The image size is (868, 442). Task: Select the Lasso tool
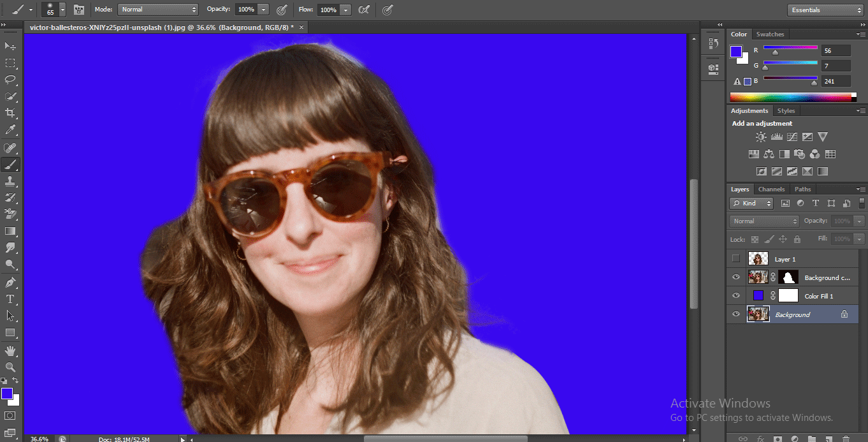click(10, 80)
